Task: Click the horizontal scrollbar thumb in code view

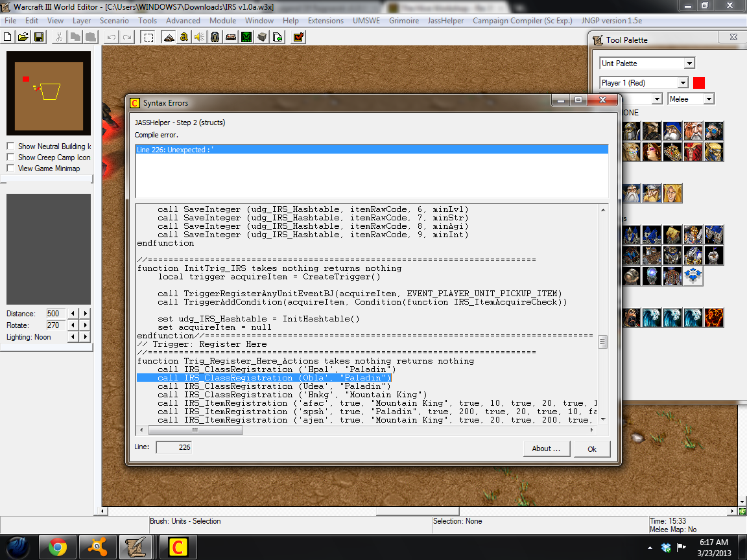Action: click(x=195, y=430)
